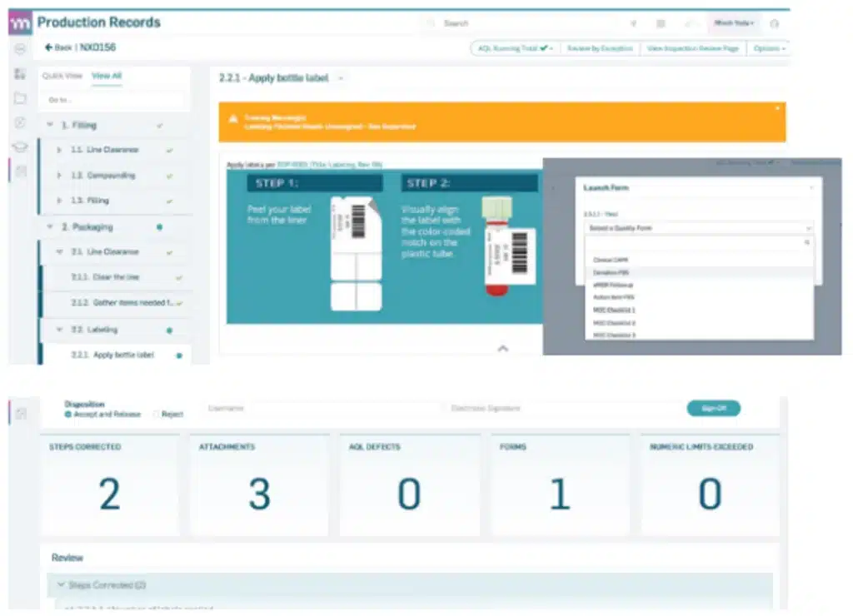
Task: Click the Sign-Off button
Action: point(714,409)
